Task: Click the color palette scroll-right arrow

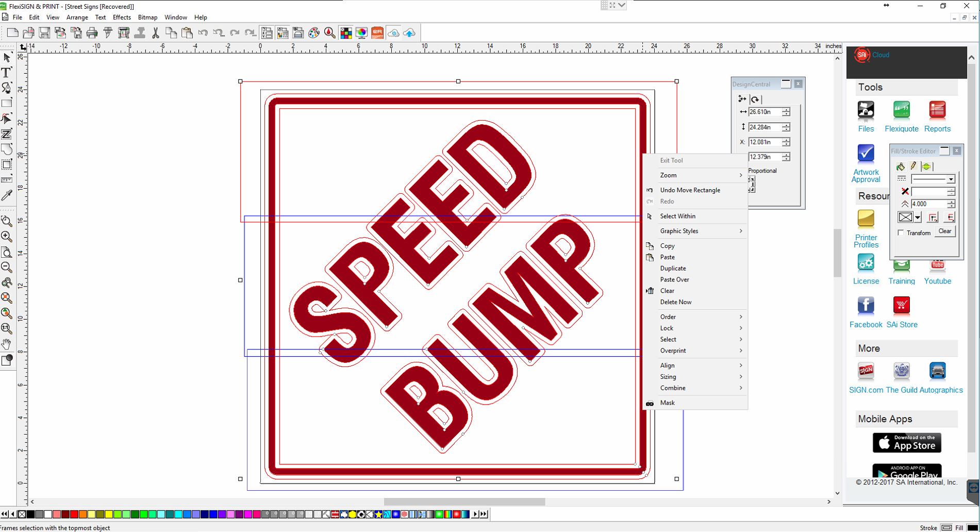Action: [475, 514]
